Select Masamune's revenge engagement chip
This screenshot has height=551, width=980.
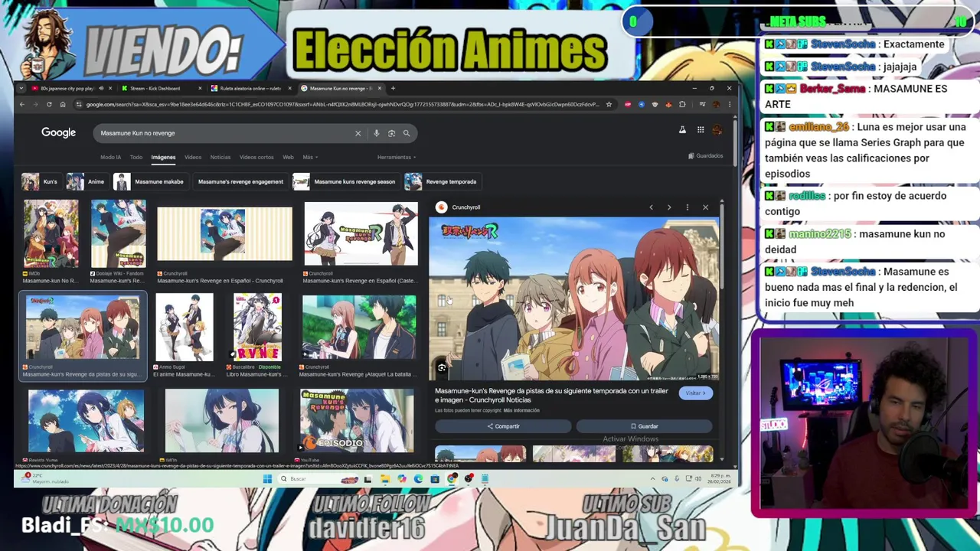pos(240,182)
